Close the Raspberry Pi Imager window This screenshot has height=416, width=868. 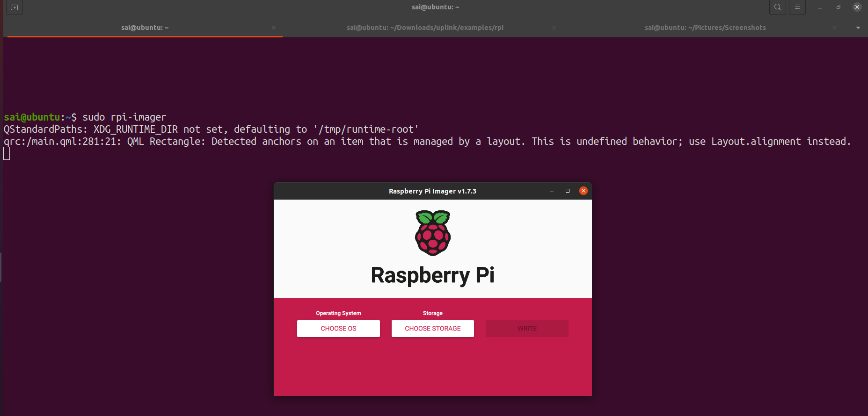pos(584,191)
